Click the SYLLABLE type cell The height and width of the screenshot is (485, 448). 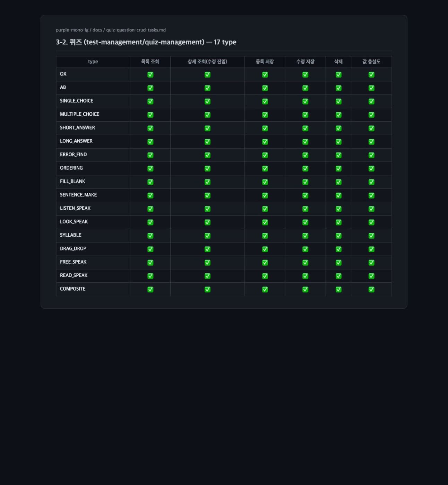(x=93, y=235)
